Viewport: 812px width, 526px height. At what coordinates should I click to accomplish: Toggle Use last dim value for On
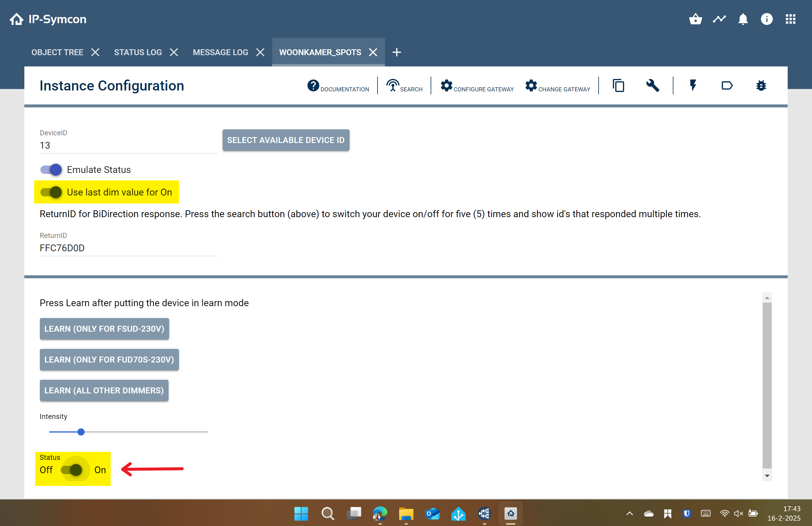point(51,192)
